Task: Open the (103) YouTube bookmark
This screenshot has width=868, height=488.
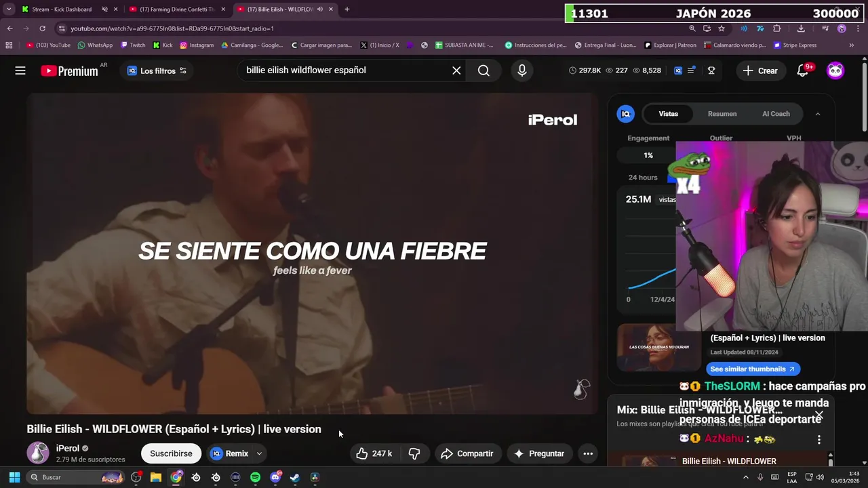Action: (x=48, y=45)
